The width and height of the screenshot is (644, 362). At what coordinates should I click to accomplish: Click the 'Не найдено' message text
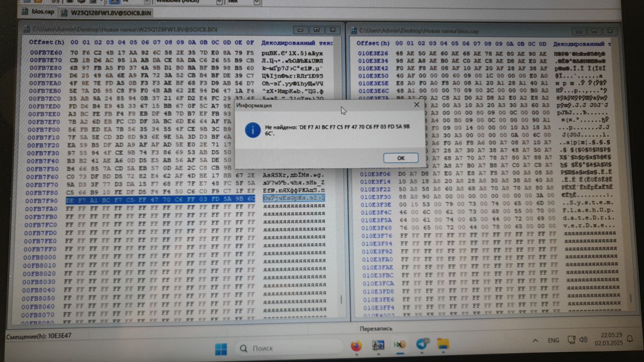tap(338, 131)
